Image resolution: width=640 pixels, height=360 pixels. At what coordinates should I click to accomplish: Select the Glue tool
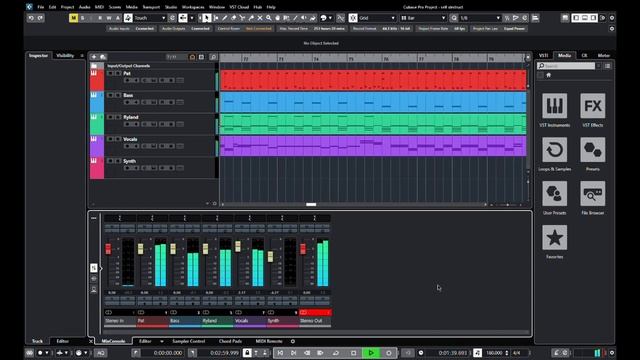click(x=251, y=18)
